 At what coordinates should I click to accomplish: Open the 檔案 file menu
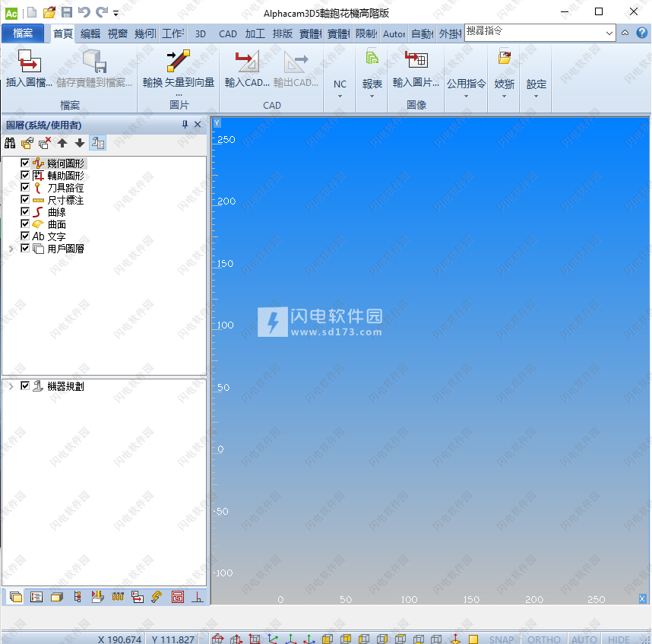pos(23,33)
